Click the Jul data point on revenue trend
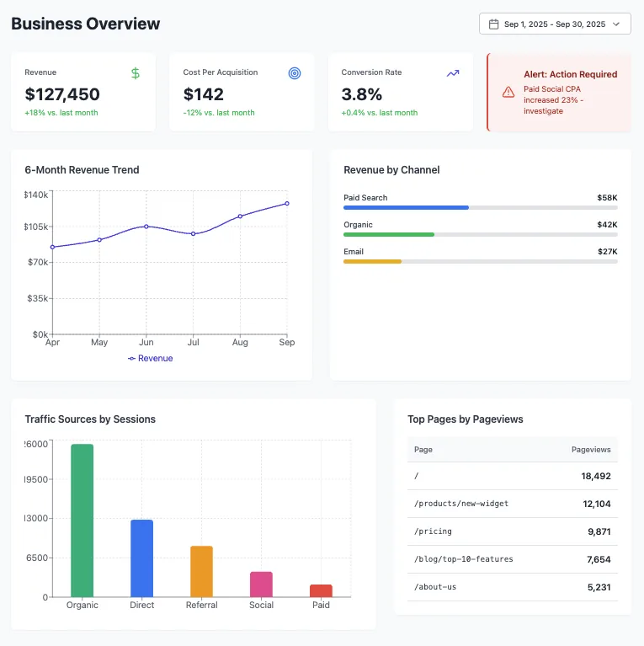Screen dimensions: 644x646 pos(193,233)
